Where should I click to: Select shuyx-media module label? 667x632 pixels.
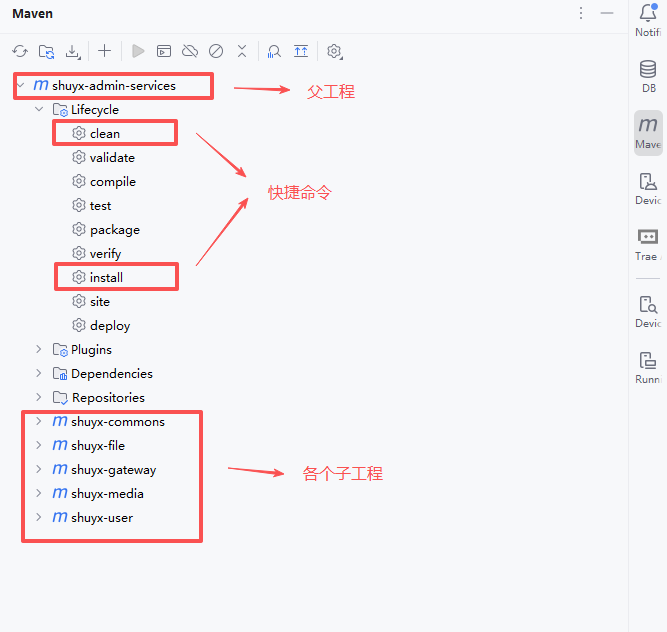(107, 494)
